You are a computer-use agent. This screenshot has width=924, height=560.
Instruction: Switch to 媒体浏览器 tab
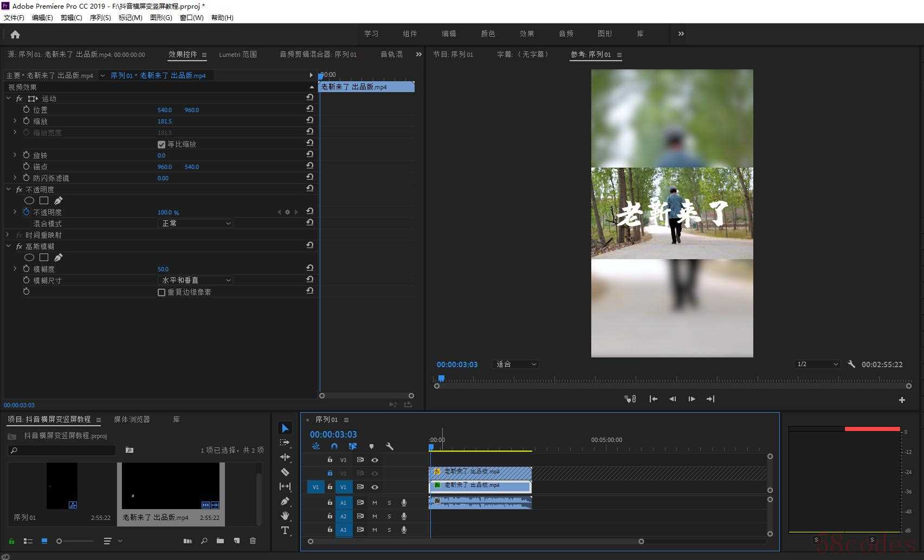(132, 420)
